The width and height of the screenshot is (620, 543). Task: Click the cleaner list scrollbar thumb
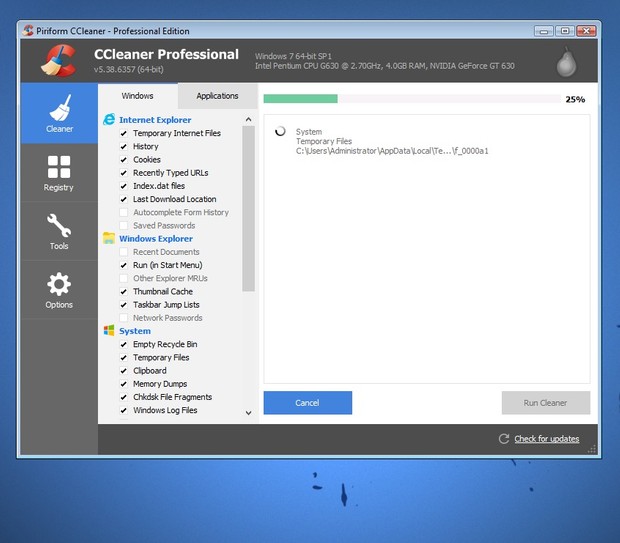248,209
